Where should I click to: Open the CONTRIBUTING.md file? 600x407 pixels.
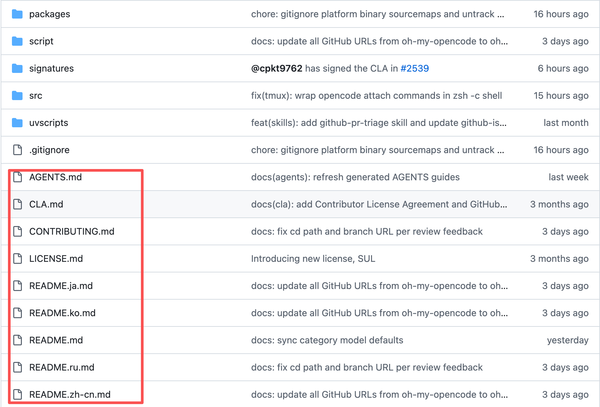72,232
